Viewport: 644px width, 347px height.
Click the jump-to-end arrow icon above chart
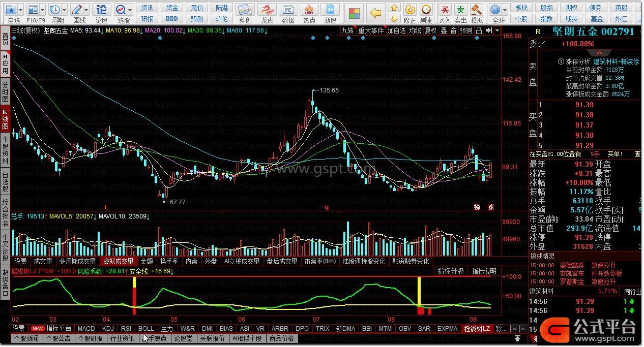[489, 30]
